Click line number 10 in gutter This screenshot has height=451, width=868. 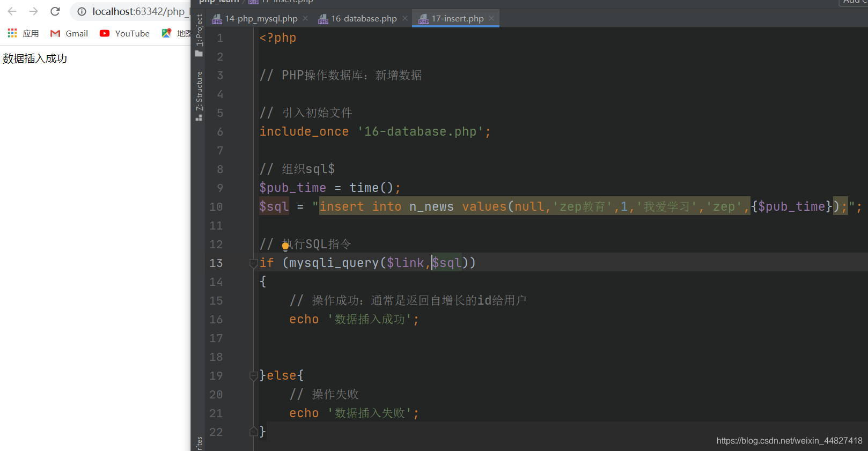coord(216,207)
